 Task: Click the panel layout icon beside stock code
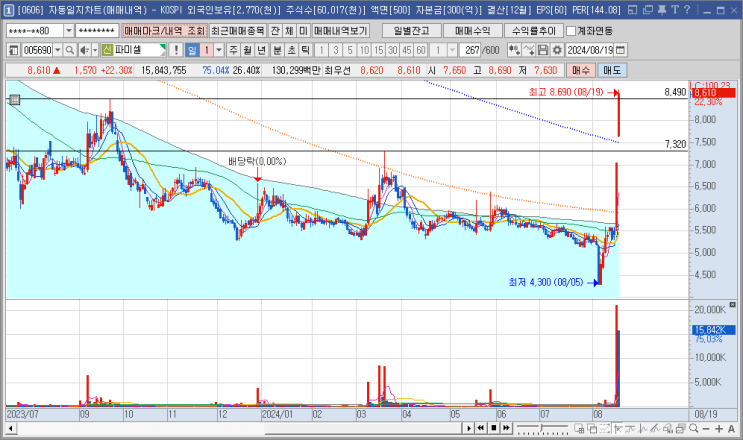[14, 50]
